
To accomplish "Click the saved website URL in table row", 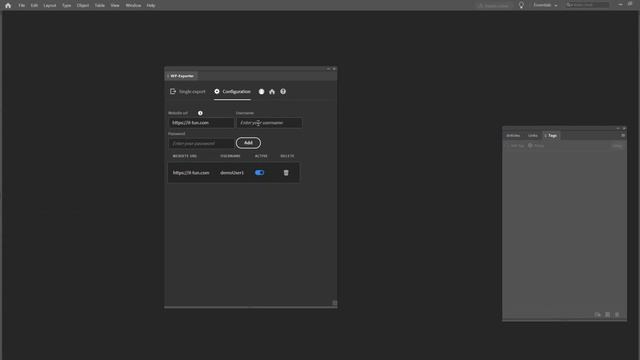I will [191, 173].
